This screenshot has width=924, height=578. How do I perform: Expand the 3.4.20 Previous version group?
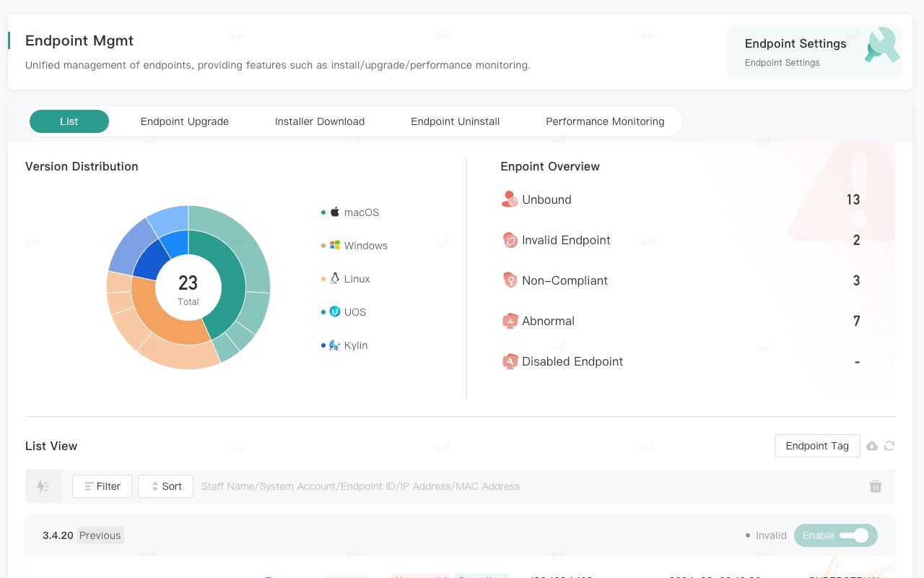(x=83, y=535)
